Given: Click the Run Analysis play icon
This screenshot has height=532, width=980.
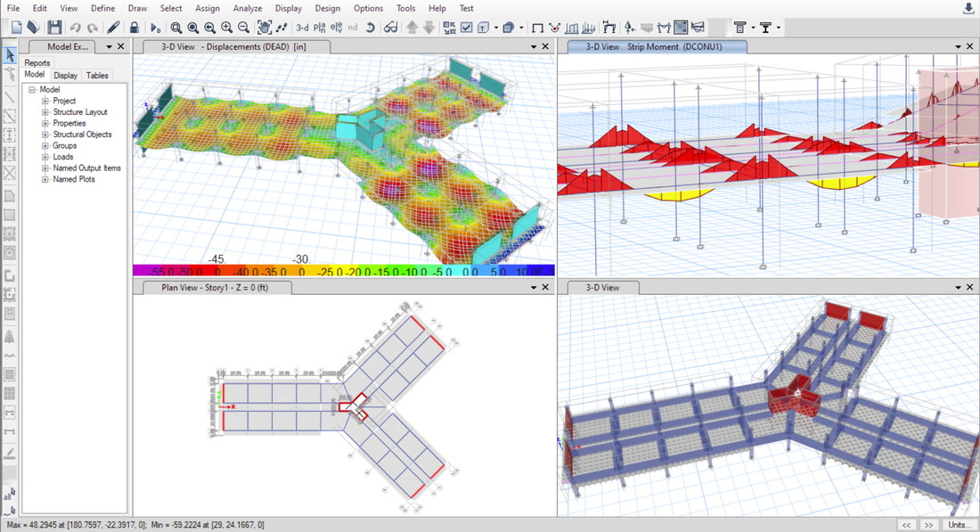Looking at the screenshot, I should [x=155, y=28].
